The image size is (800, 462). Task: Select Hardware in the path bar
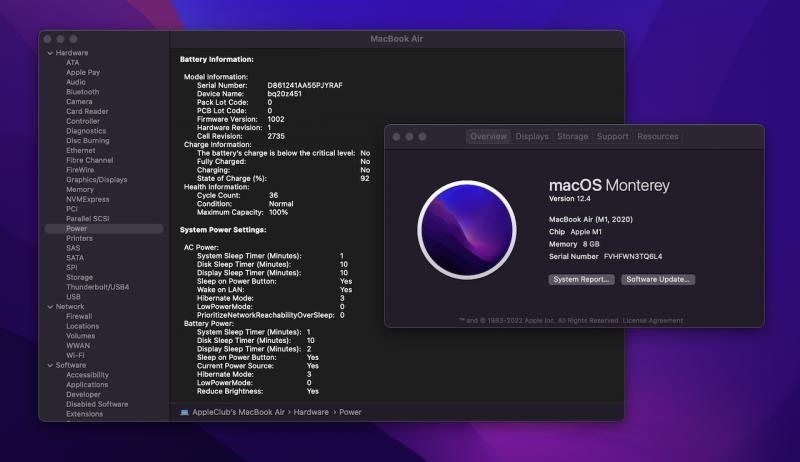point(311,412)
